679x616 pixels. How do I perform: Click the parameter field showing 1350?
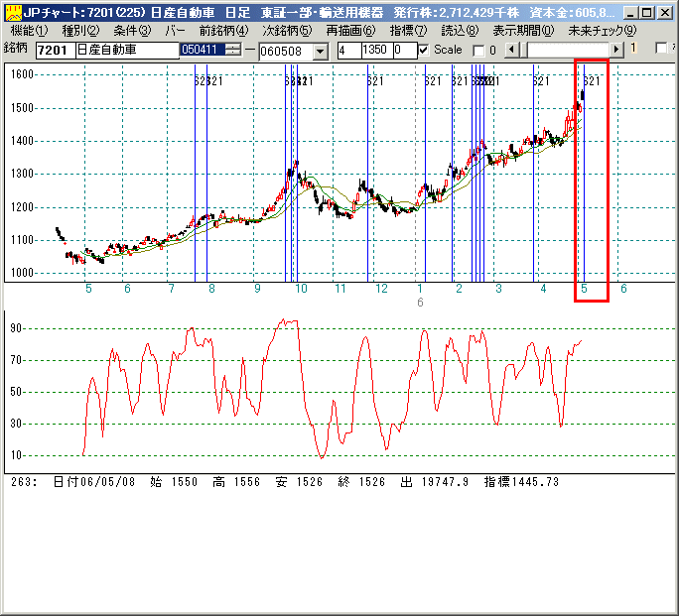[x=377, y=51]
